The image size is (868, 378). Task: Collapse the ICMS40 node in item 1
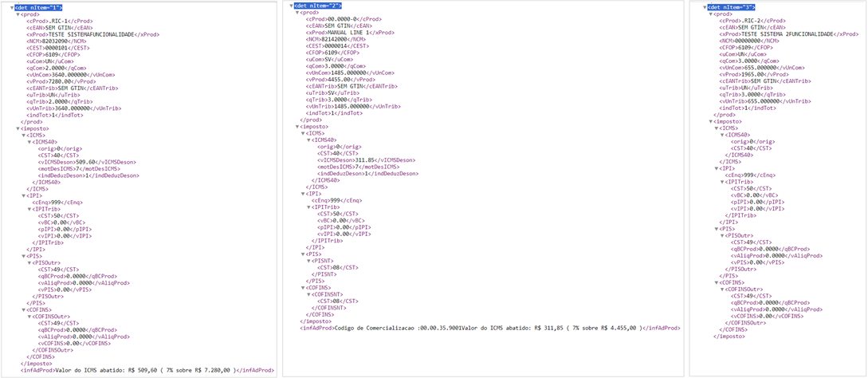29,142
